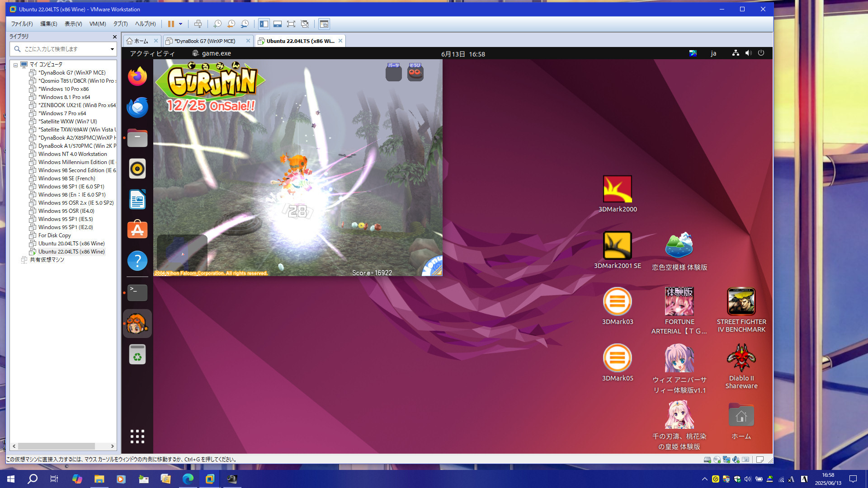Image resolution: width=868 pixels, height=488 pixels.
Task: Pause the virtual machine with the orange pause button
Action: (171, 24)
